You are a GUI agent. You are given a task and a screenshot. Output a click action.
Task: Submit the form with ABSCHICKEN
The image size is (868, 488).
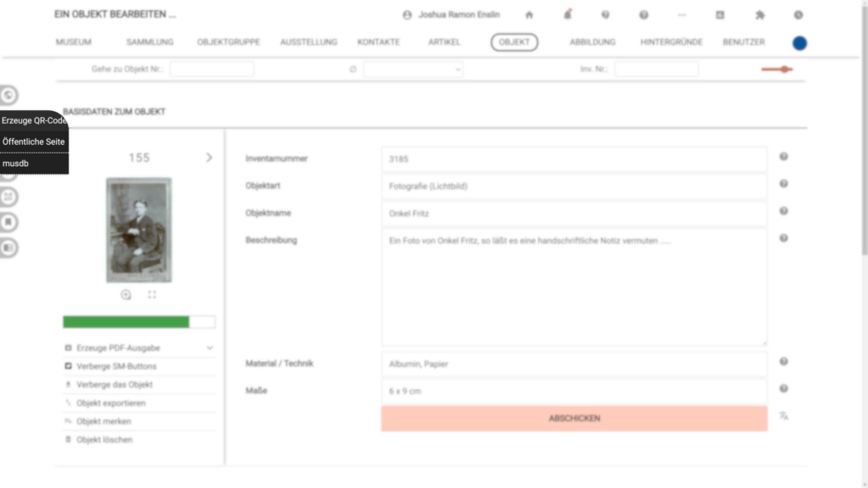pos(574,419)
